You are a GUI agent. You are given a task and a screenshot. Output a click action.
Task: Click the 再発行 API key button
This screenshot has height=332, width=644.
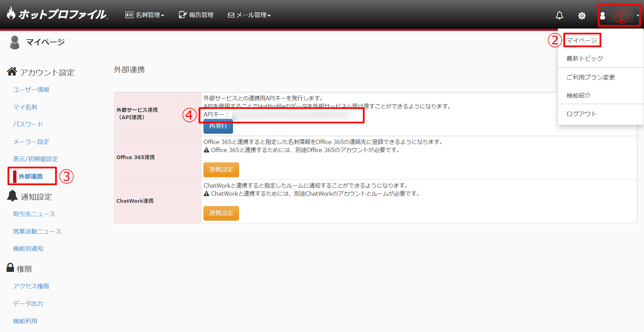[218, 127]
